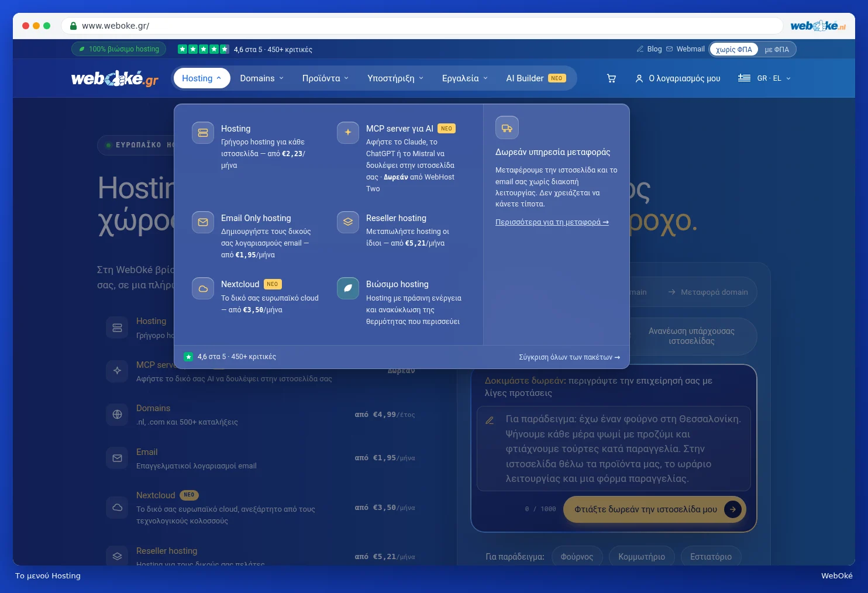Image resolution: width=868 pixels, height=593 pixels.
Task: Click the green Trustpilot stars rating
Action: click(203, 49)
